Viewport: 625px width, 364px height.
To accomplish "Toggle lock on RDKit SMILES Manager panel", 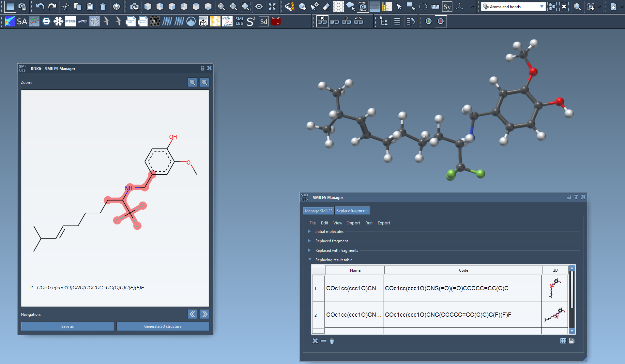I will pyautogui.click(x=202, y=68).
